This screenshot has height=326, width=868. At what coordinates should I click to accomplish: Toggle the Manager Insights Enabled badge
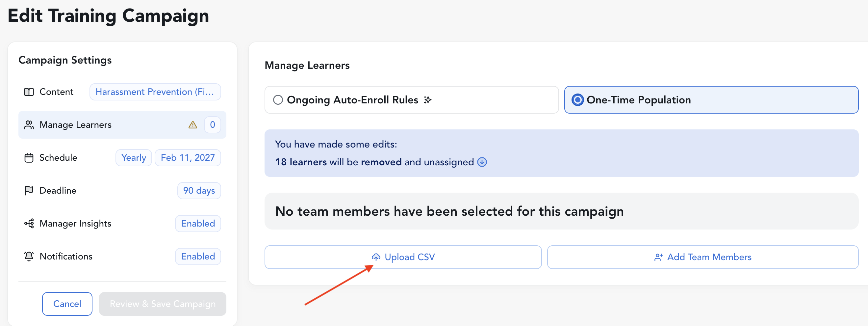(198, 224)
